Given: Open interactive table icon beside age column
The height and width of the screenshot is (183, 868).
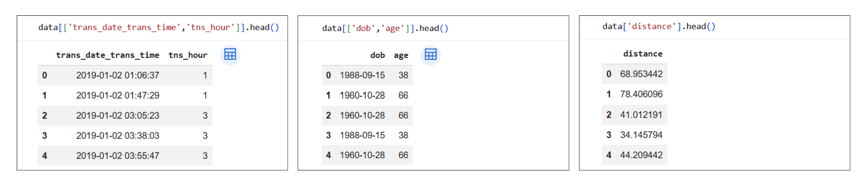Looking at the screenshot, I should tap(431, 55).
